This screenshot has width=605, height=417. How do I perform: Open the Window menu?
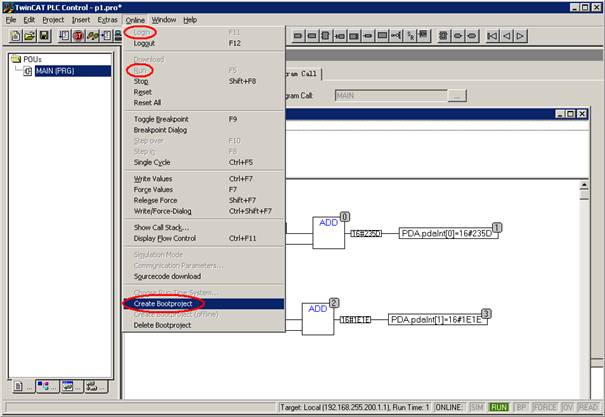click(x=164, y=19)
